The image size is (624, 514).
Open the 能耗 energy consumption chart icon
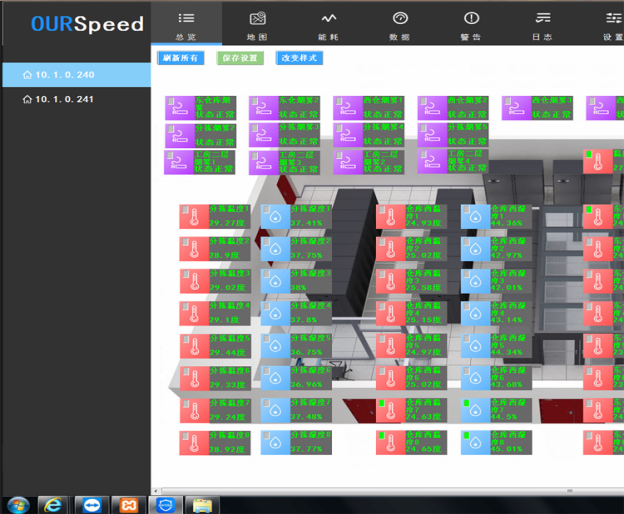coord(328,19)
